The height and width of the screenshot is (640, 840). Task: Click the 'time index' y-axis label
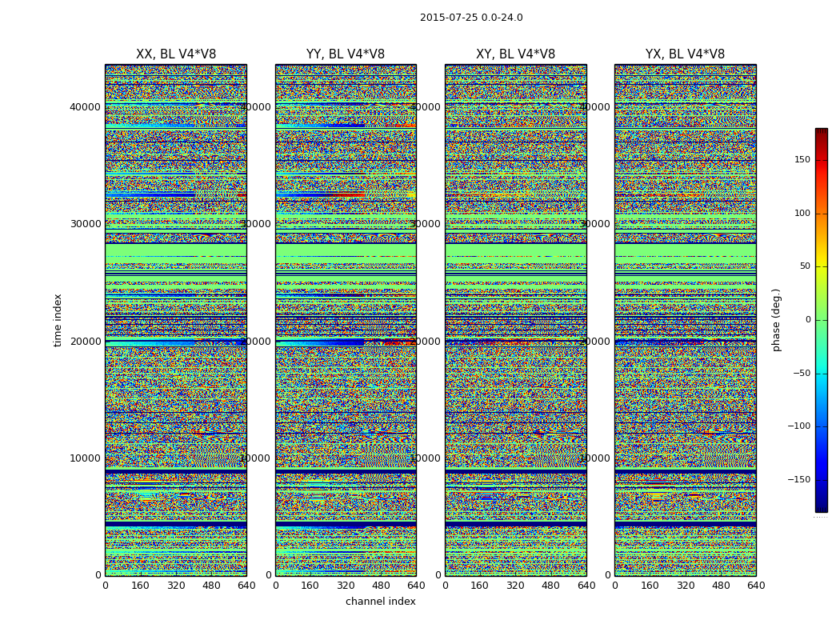click(x=58, y=320)
